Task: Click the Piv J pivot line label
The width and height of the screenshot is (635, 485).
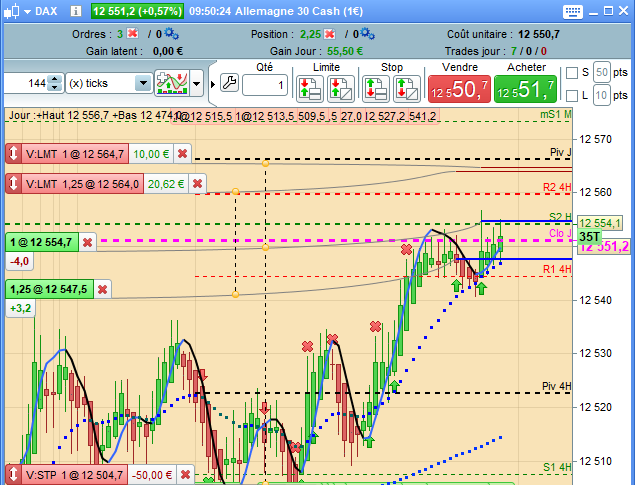Action: 560,152
